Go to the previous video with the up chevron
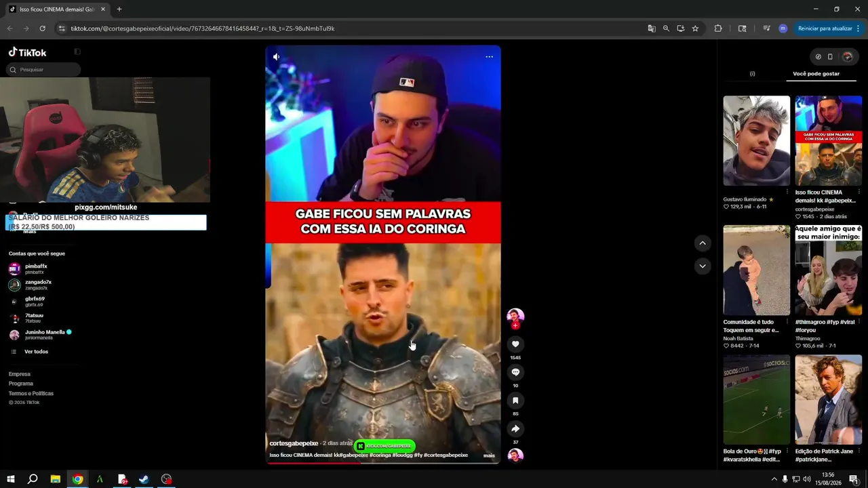Viewport: 868px width, 488px height. tap(703, 243)
